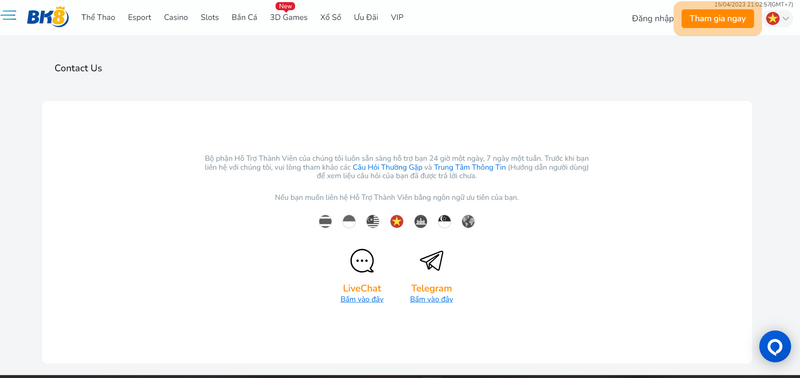Click Bấm vào đây under Telegram
Screen dimensions: 800x378
[x=432, y=299]
